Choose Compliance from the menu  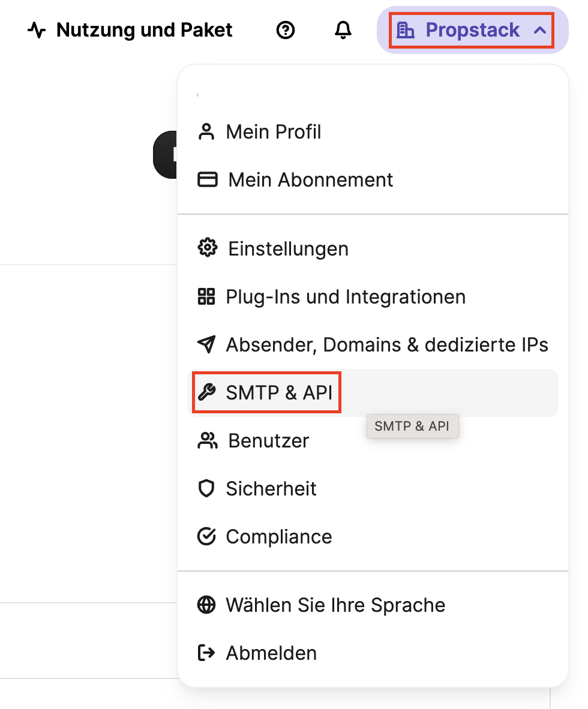[x=279, y=536]
